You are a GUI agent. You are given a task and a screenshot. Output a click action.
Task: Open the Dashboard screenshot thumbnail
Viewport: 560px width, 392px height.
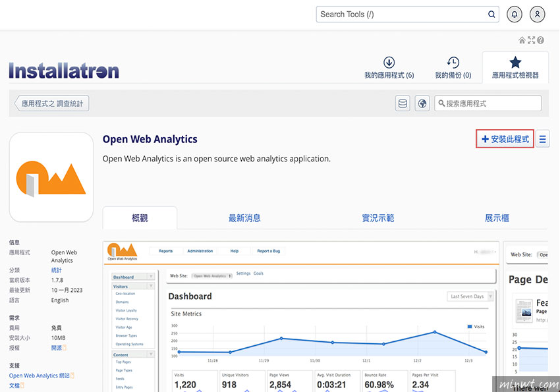(x=301, y=317)
